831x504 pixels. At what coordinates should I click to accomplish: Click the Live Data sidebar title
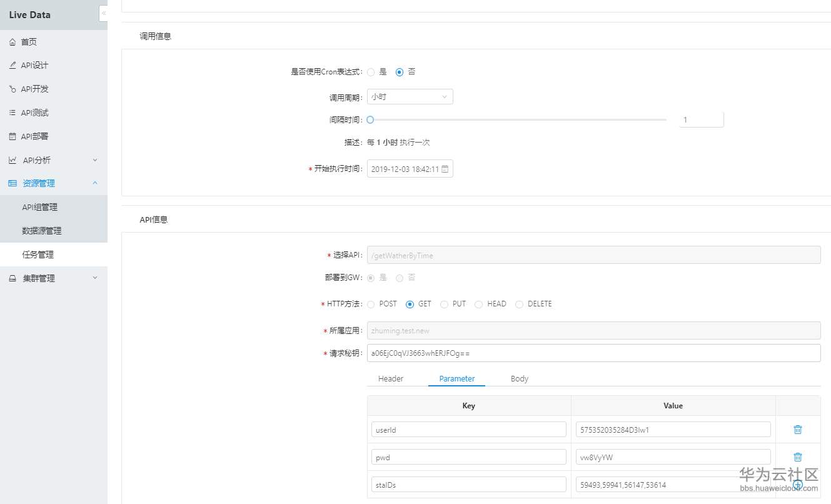point(30,15)
